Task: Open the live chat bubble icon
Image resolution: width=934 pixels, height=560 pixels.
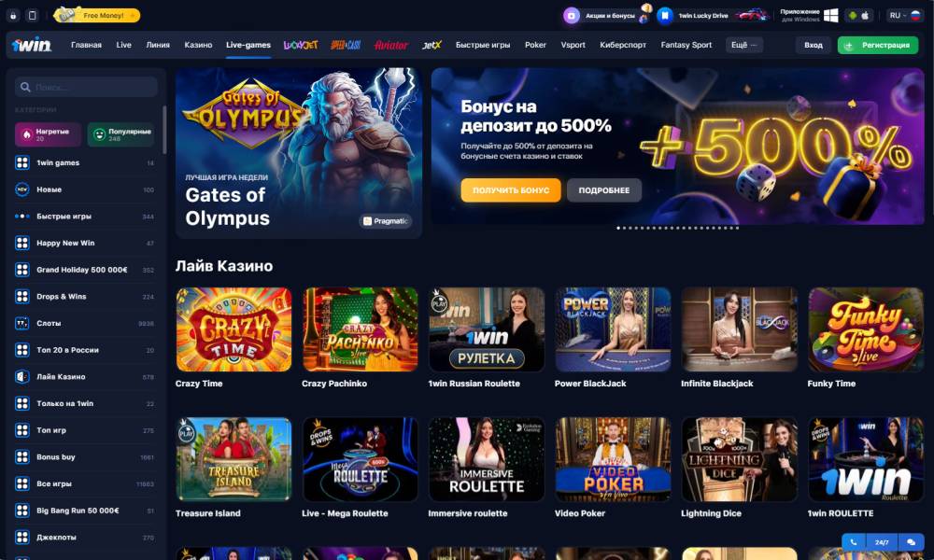Action: [911, 542]
